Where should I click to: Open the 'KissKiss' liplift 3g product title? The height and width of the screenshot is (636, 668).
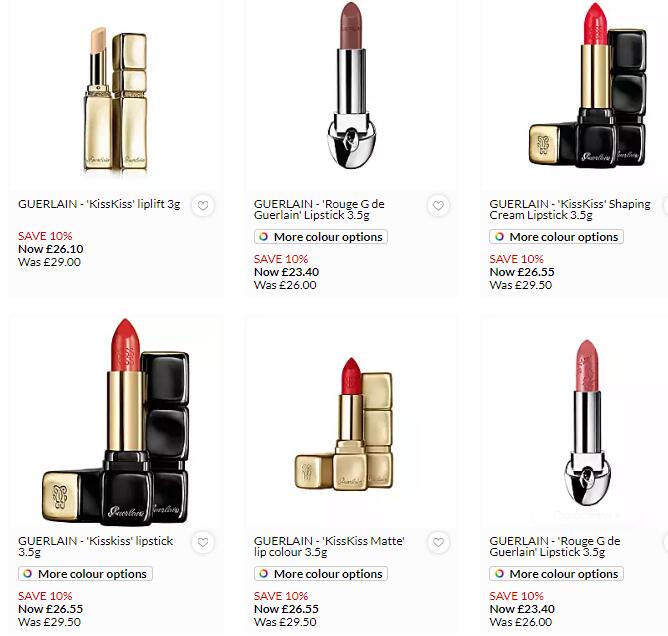point(99,204)
